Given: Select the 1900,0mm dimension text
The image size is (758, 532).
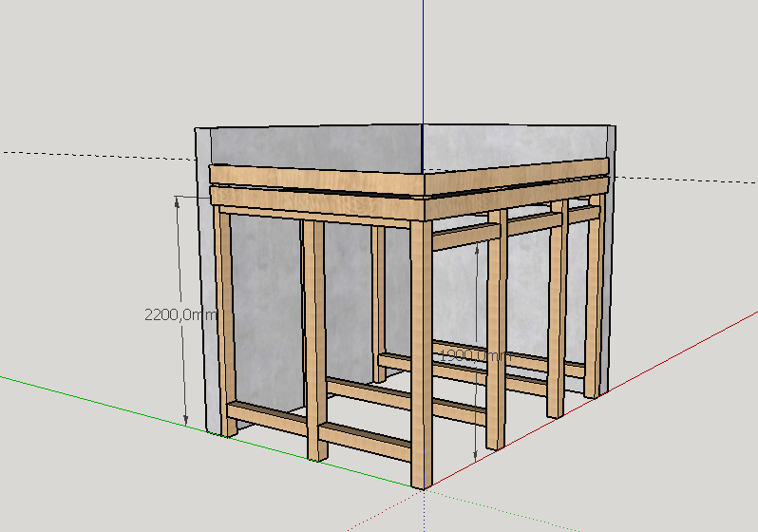Looking at the screenshot, I should (x=476, y=356).
